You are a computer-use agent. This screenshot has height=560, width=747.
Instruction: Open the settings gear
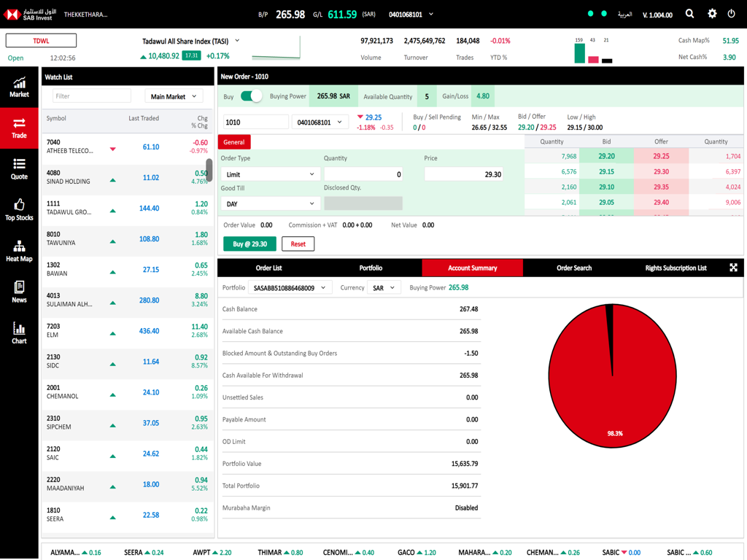pos(712,13)
